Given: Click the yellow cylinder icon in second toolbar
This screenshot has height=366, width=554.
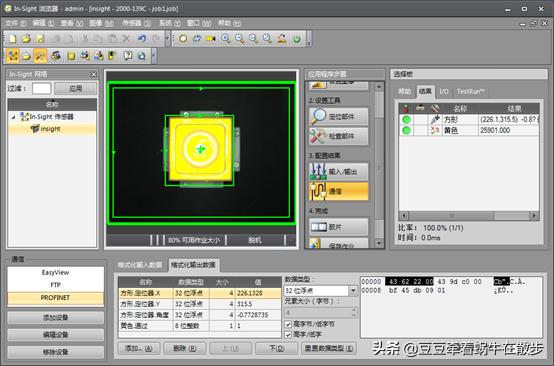Looking at the screenshot, I should [x=71, y=56].
